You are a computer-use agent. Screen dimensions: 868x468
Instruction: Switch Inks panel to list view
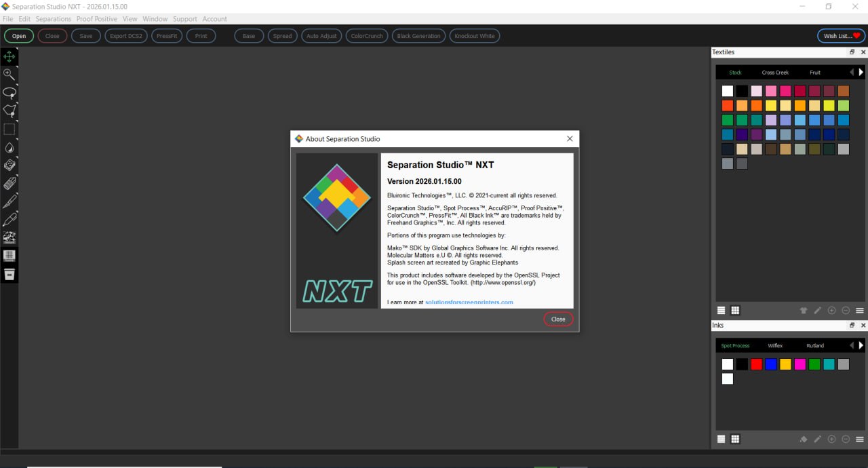click(x=722, y=440)
